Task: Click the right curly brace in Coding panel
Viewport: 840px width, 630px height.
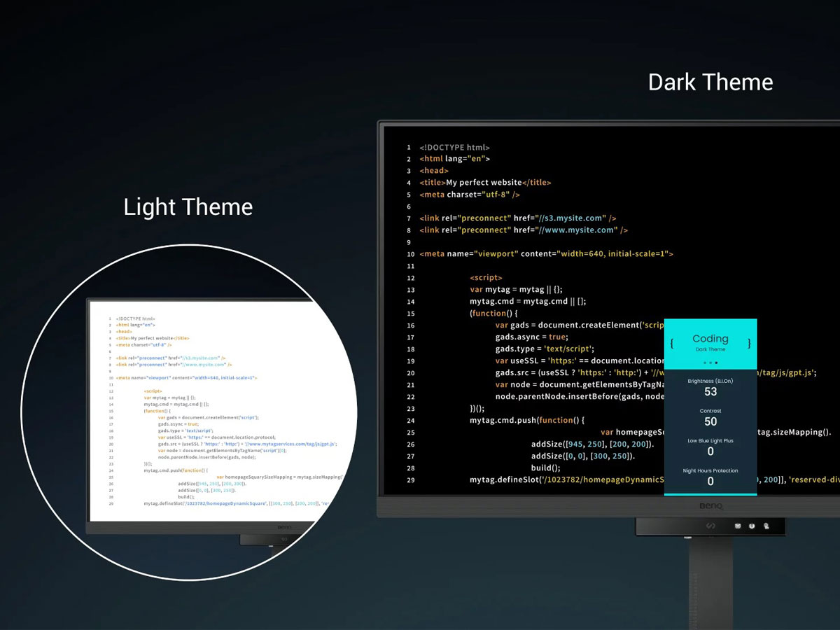Action: coord(749,344)
